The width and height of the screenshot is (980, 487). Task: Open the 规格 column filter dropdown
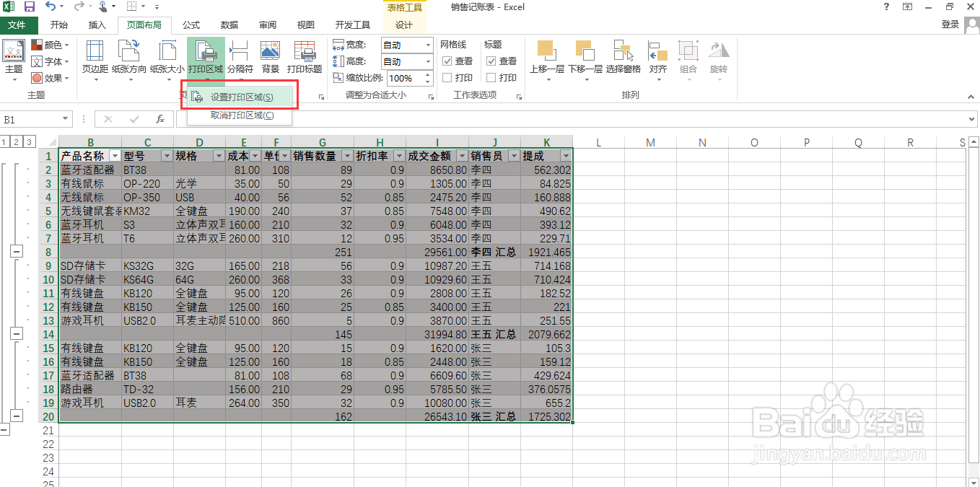(219, 156)
